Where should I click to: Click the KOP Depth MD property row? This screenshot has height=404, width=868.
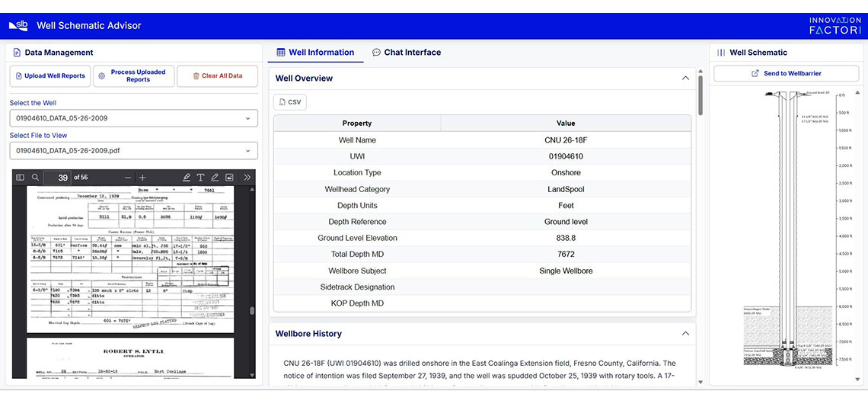click(482, 303)
